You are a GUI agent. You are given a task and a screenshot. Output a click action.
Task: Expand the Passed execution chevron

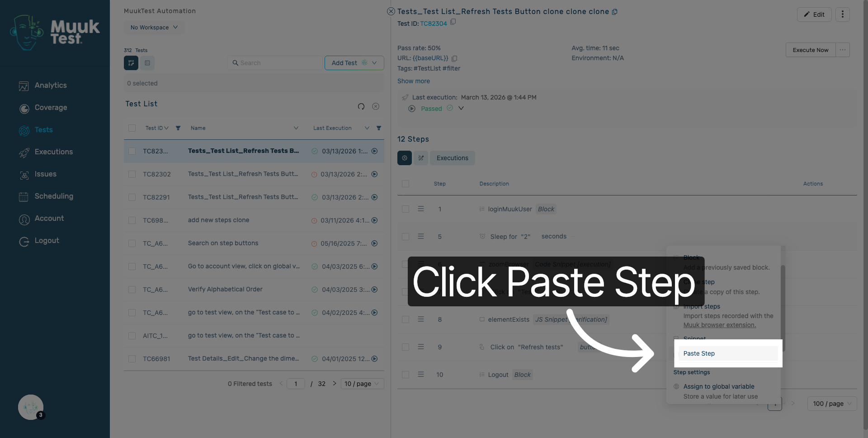coord(461,108)
